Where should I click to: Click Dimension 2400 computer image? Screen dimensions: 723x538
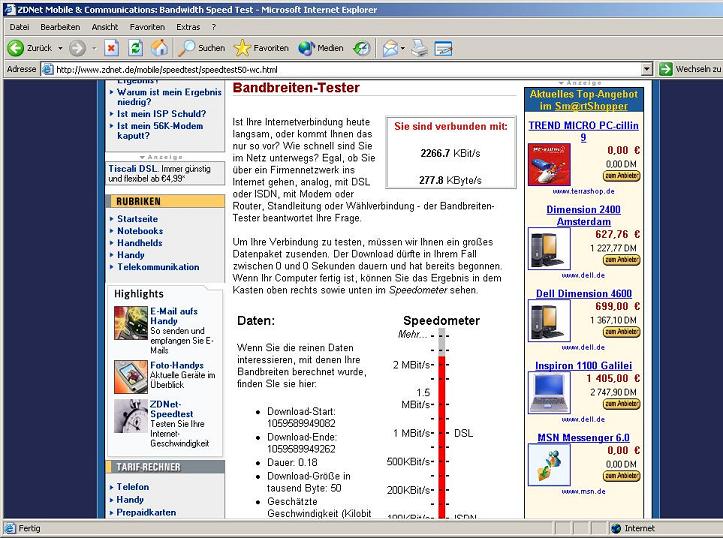(x=549, y=248)
